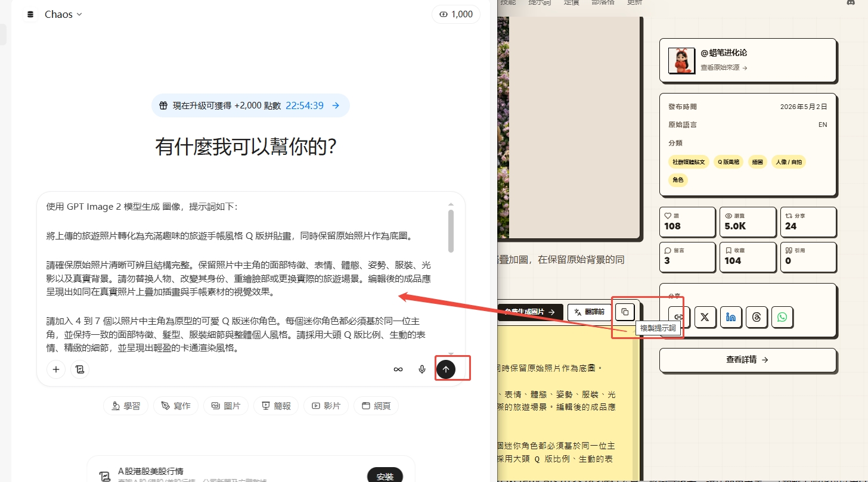Copy the page link with the chain icon
This screenshot has height=482, width=868.
(679, 317)
